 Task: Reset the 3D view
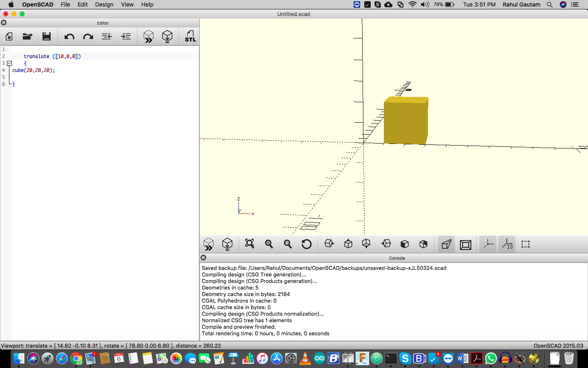[307, 244]
